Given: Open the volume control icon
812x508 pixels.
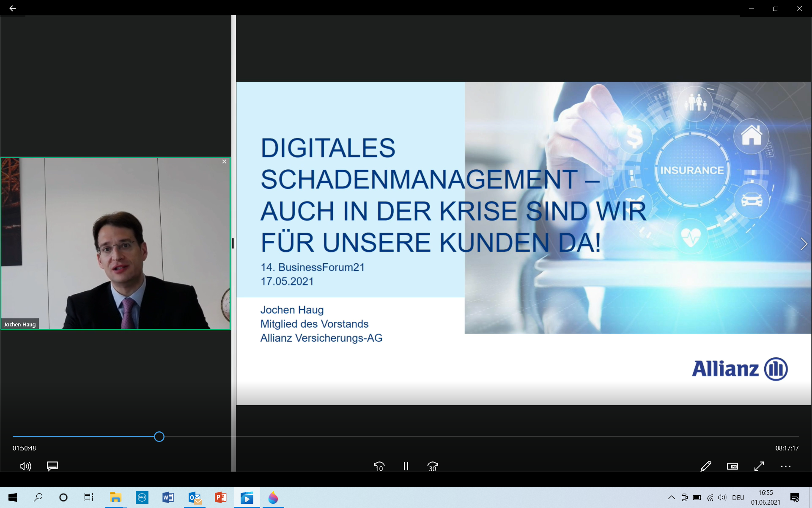Looking at the screenshot, I should (25, 466).
